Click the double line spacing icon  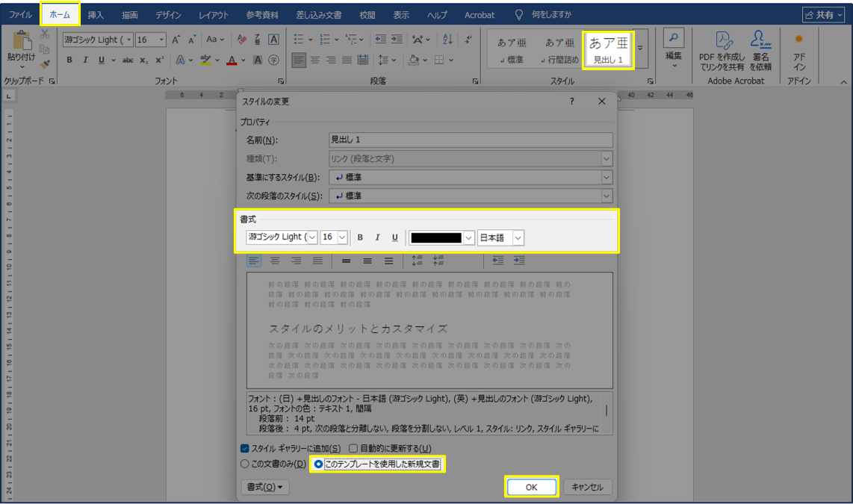coord(388,261)
